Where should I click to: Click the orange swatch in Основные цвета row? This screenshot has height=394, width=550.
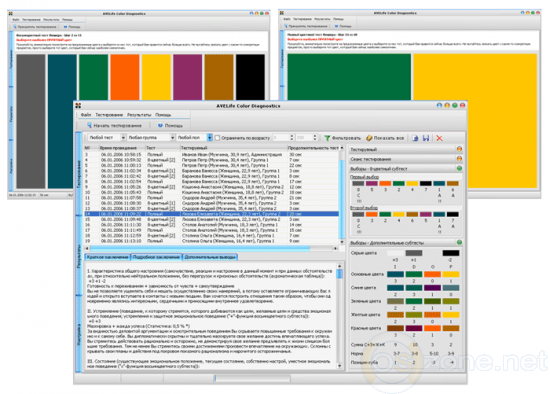pos(432,274)
